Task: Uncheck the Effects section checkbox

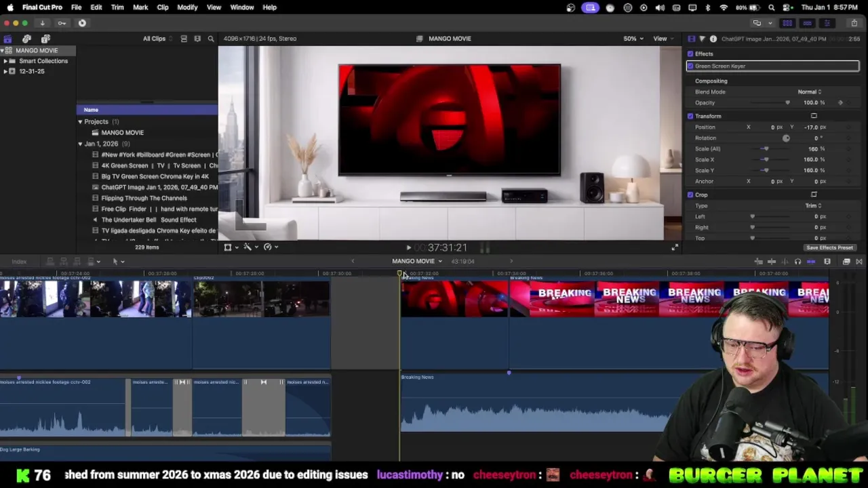Action: (x=690, y=54)
